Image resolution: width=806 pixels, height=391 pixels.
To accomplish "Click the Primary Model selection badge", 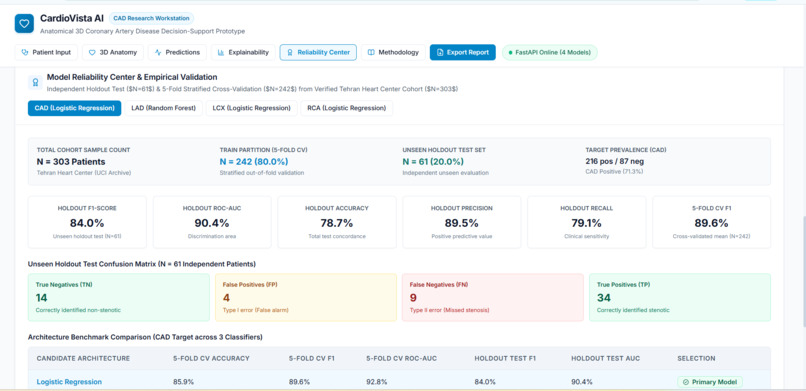I will click(x=710, y=382).
